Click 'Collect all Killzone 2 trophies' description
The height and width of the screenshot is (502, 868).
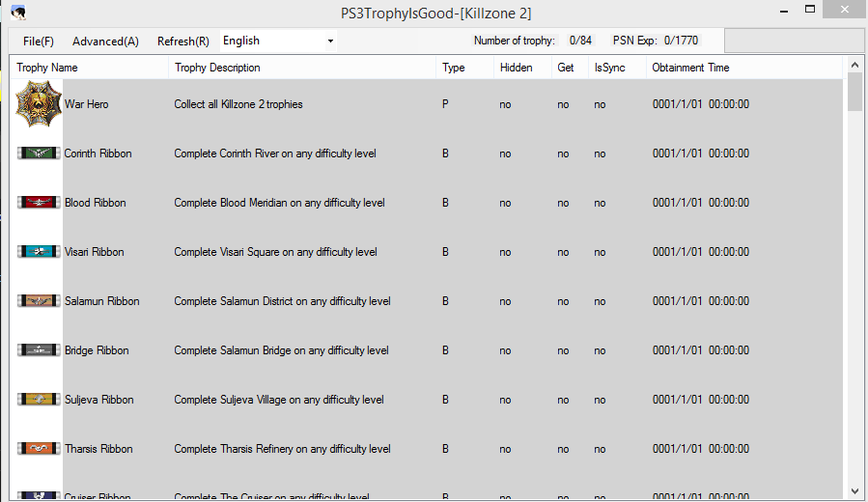238,104
